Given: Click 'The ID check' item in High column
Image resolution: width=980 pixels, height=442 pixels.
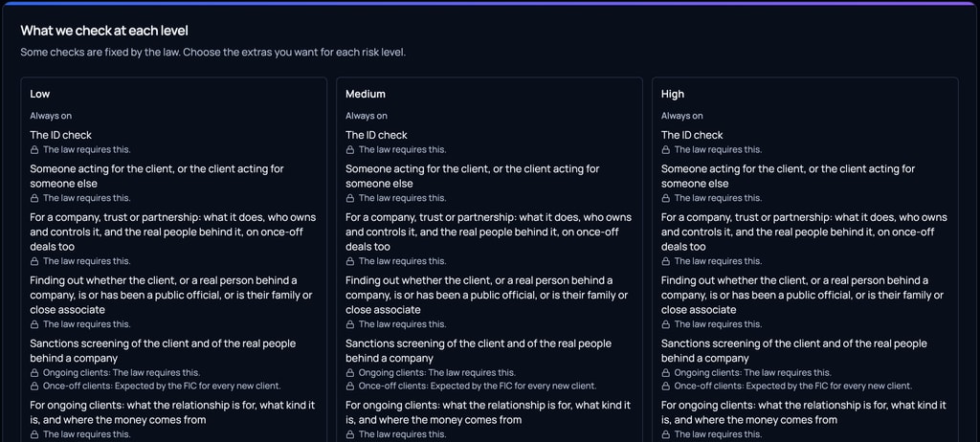Looking at the screenshot, I should pos(692,135).
